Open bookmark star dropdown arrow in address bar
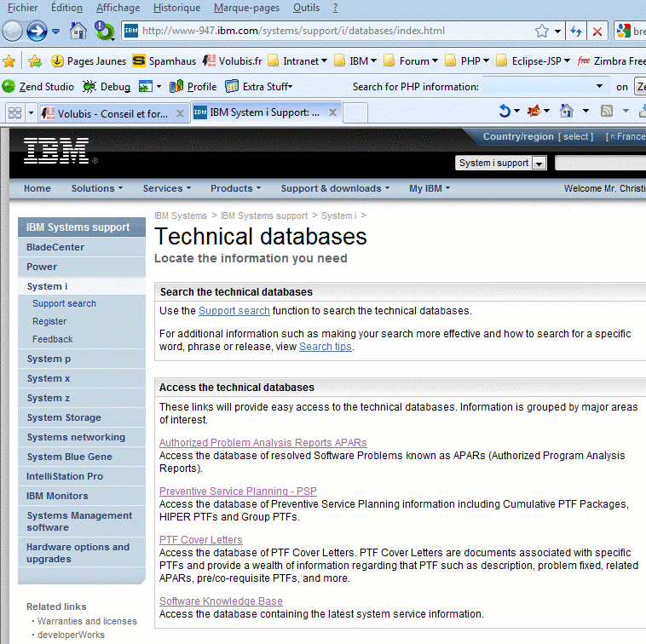This screenshot has width=646, height=644. tap(557, 32)
